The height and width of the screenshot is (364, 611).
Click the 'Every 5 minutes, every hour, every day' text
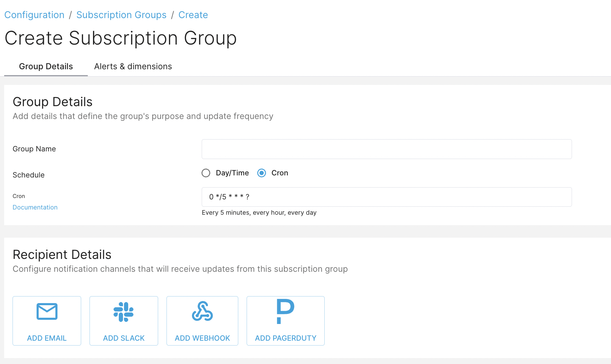pyautogui.click(x=259, y=213)
